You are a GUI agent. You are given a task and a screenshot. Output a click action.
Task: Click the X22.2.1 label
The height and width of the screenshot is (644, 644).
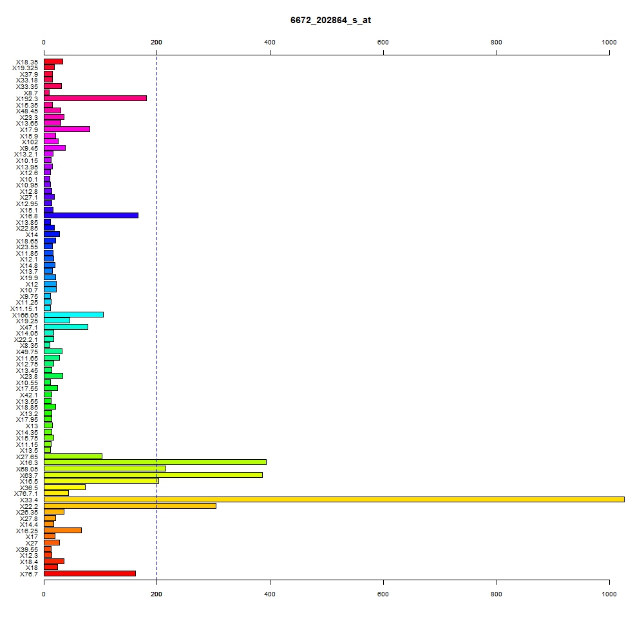tap(26, 339)
